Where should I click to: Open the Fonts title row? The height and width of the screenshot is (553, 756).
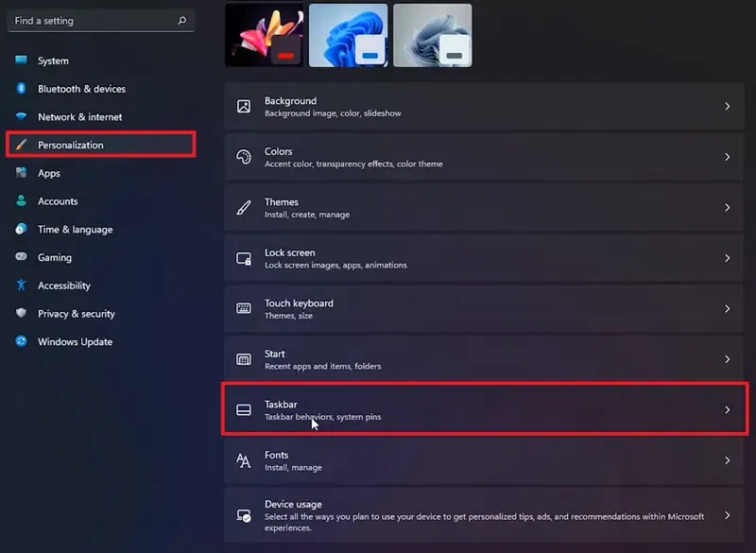coord(484,460)
